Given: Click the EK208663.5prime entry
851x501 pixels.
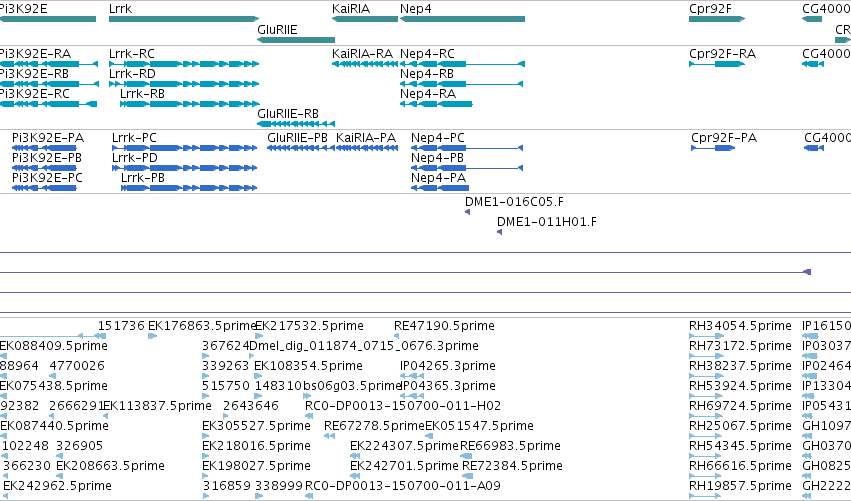Looking at the screenshot, I should coord(110,466).
